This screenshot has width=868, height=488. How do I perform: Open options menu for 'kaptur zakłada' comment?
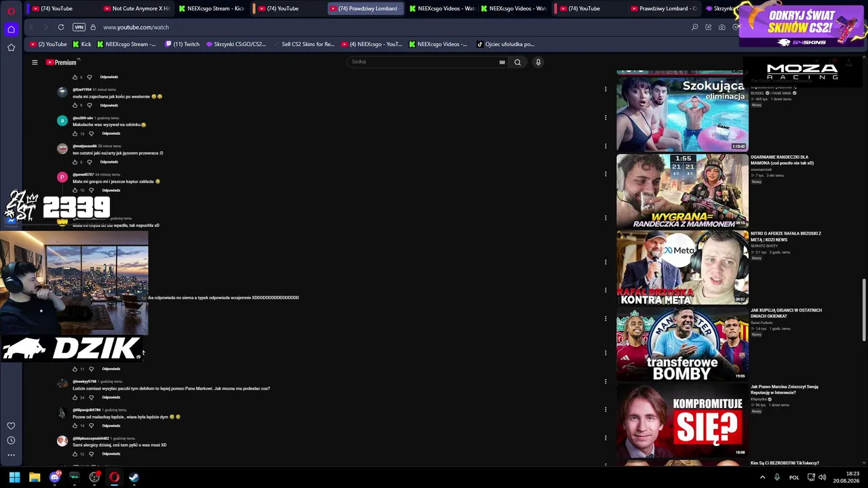pyautogui.click(x=606, y=174)
